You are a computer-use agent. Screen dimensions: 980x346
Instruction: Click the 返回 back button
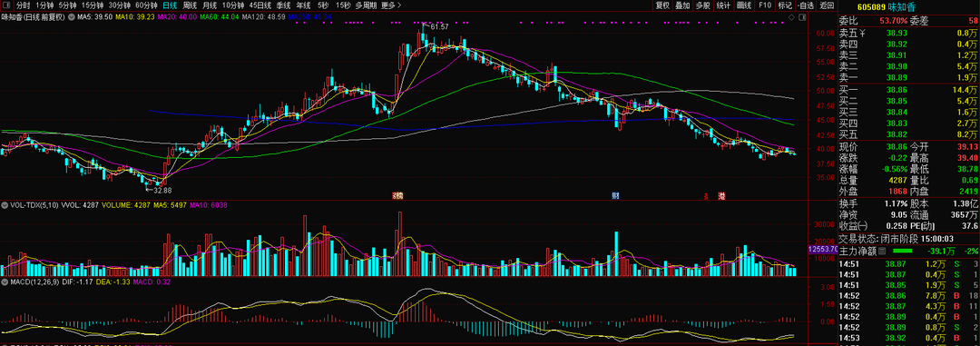pos(827,5)
